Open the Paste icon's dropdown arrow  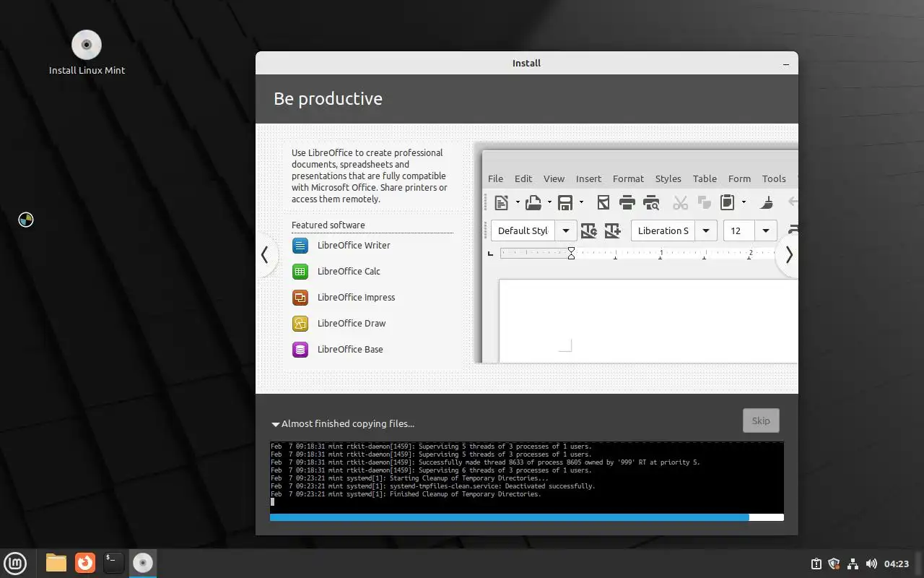tap(744, 202)
